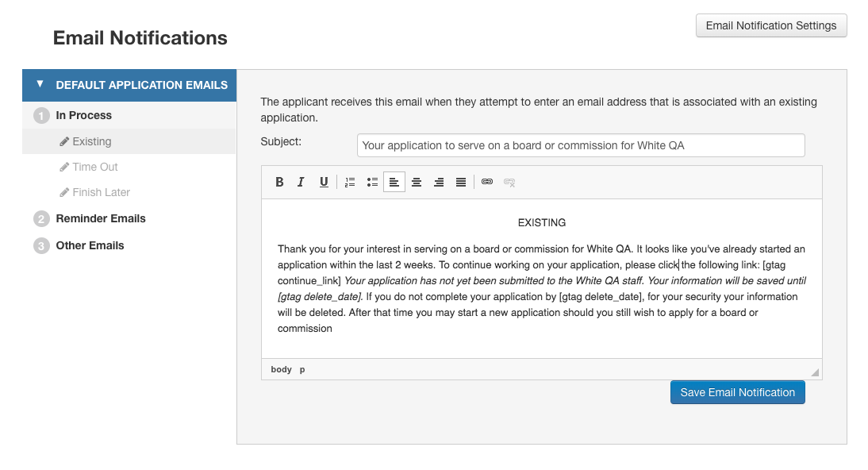Insert a hyperlink using the link icon

click(x=486, y=182)
